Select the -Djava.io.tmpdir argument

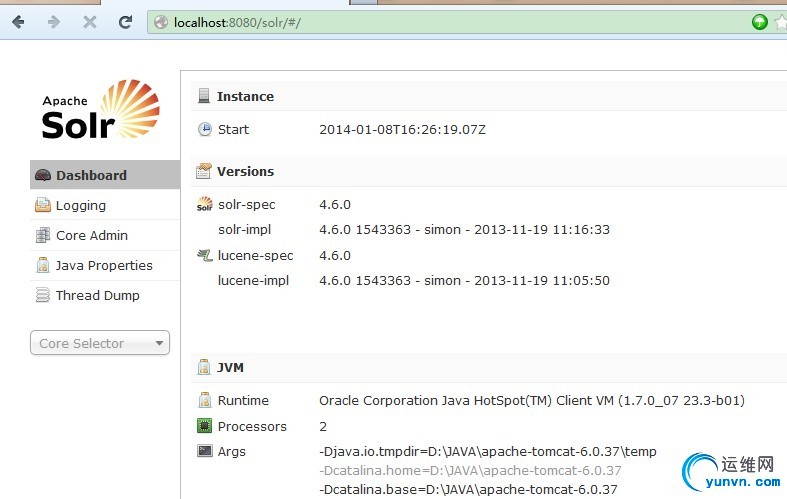488,452
